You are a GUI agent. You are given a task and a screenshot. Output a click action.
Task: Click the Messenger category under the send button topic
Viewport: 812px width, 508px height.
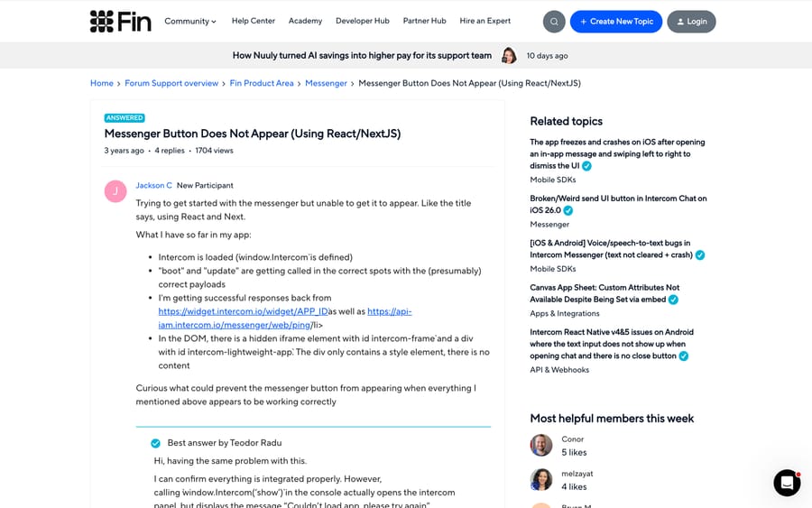[549, 225]
